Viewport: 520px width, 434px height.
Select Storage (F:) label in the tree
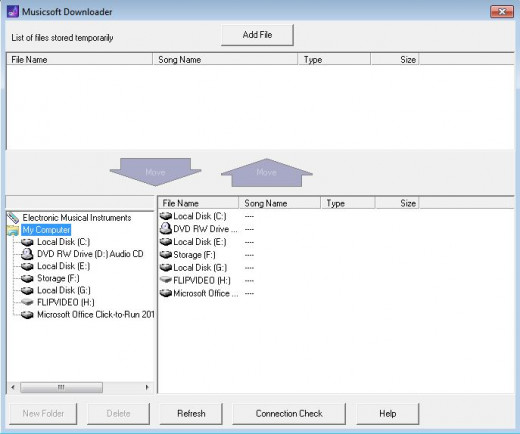[x=58, y=278]
